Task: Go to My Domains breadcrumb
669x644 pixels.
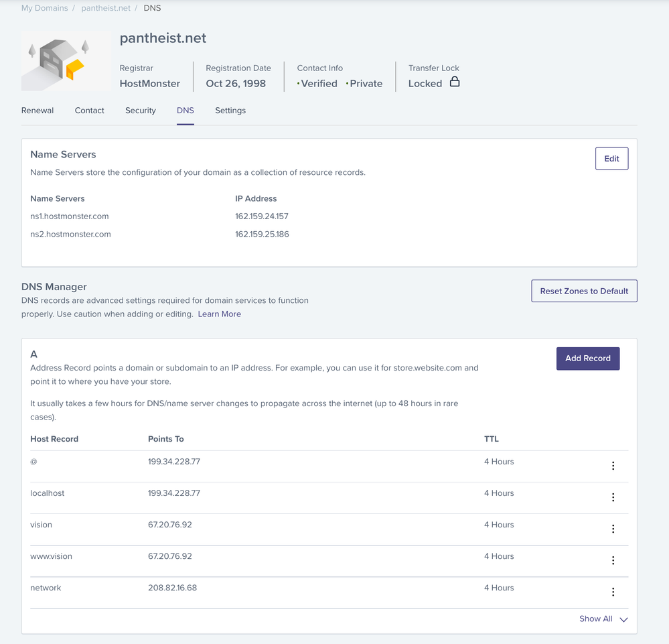Action: [x=44, y=8]
